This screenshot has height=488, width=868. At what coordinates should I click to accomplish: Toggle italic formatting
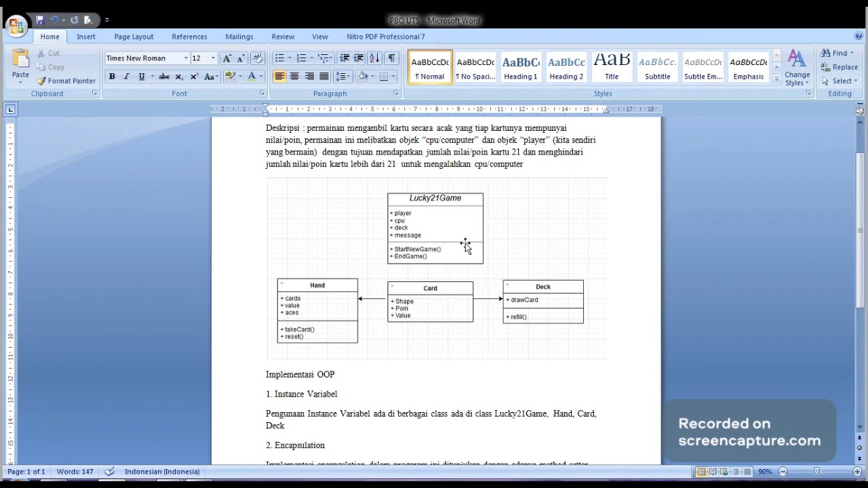[126, 77]
